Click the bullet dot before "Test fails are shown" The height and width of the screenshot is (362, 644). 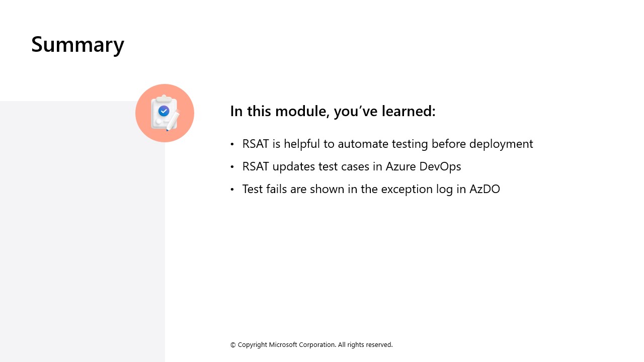(232, 190)
